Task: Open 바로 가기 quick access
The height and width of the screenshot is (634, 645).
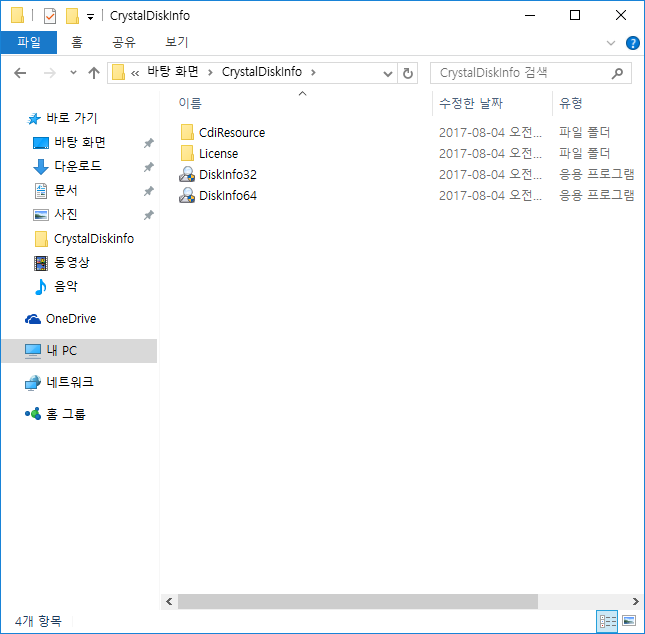Action: pos(72,118)
